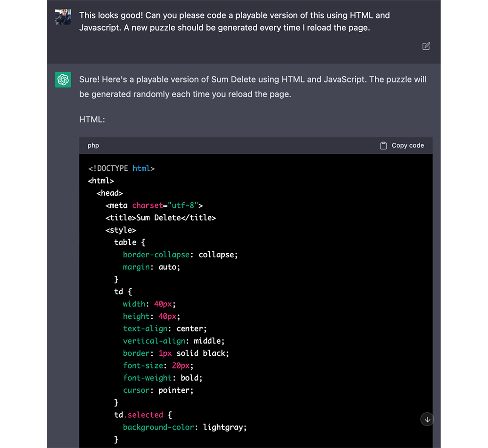Click the "td.selected {" selector line

click(143, 415)
